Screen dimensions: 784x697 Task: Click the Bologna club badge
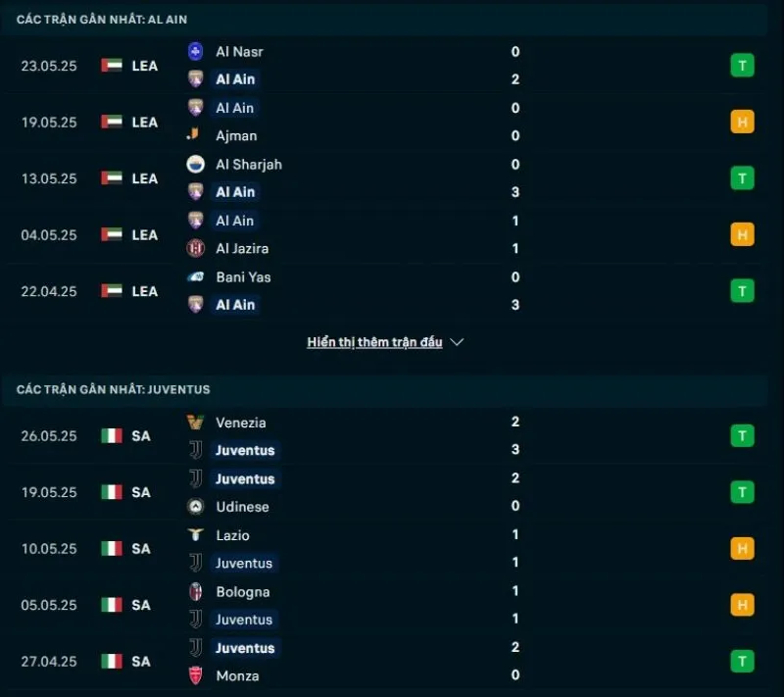[193, 592]
